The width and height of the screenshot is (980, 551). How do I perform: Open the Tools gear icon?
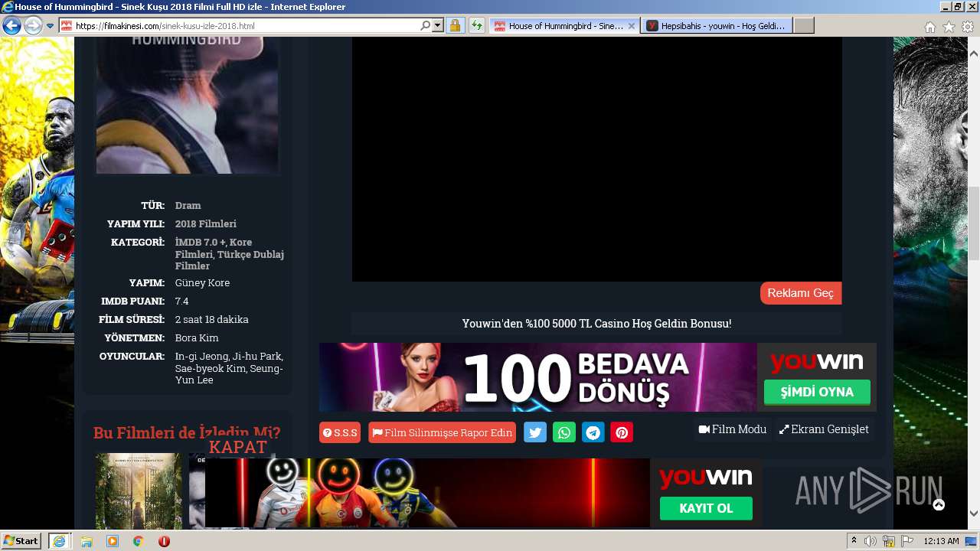[968, 27]
